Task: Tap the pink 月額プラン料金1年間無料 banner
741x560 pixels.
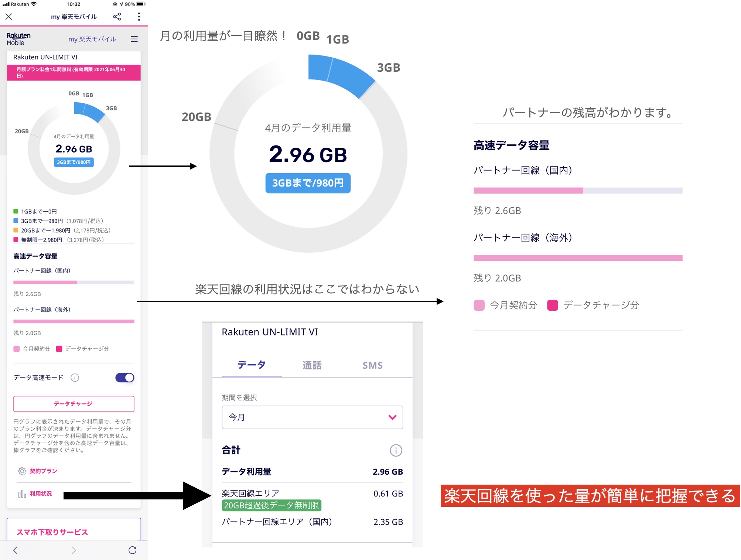Action: [x=74, y=72]
